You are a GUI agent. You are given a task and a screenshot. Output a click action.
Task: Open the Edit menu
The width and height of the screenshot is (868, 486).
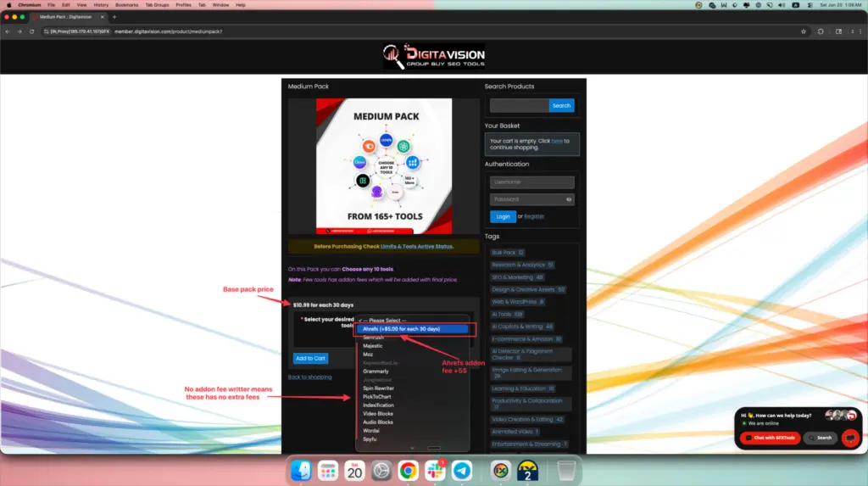66,5
